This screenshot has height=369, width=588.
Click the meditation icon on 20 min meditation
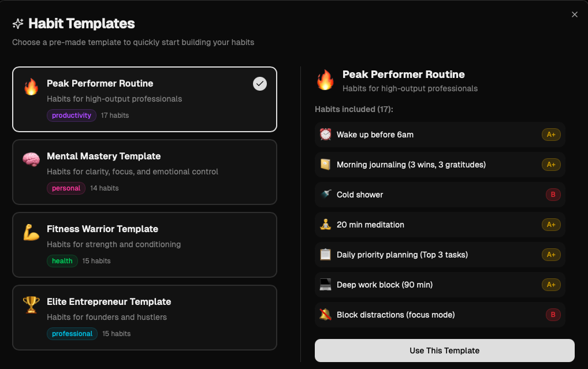325,225
